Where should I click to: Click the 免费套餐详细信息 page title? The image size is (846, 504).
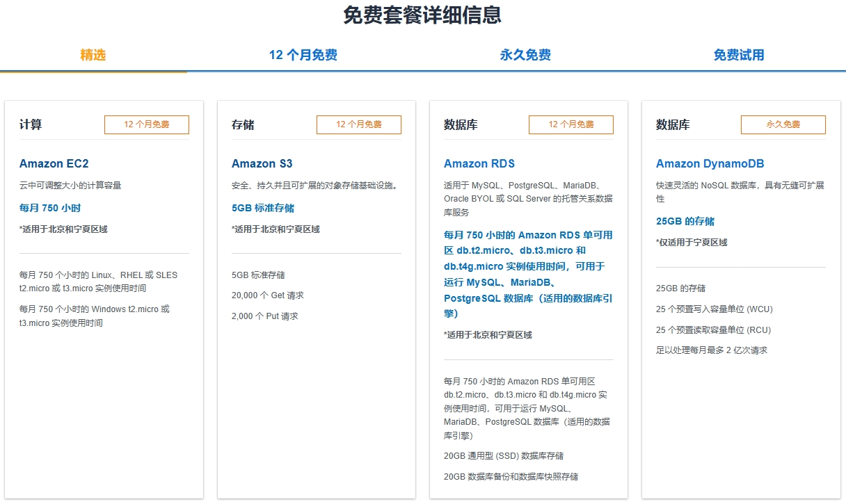click(x=423, y=15)
